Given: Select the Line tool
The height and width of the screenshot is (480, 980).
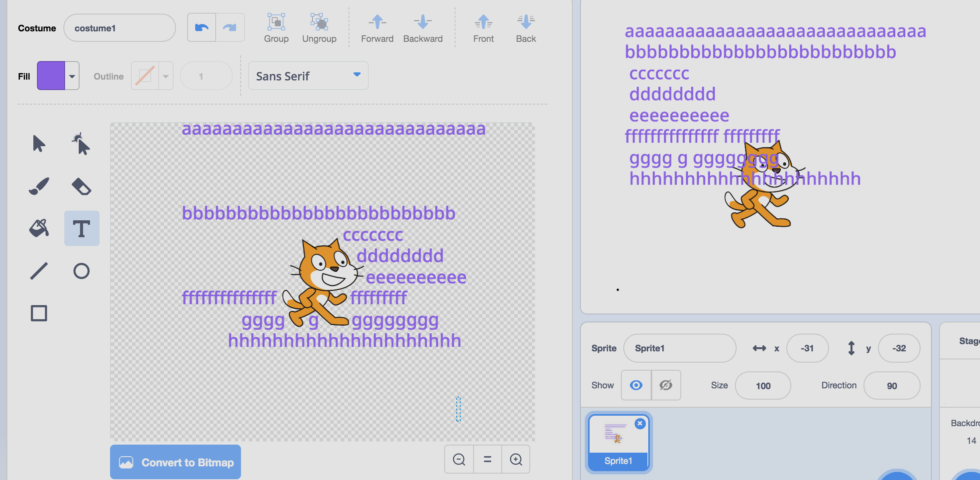Looking at the screenshot, I should pyautogui.click(x=39, y=271).
